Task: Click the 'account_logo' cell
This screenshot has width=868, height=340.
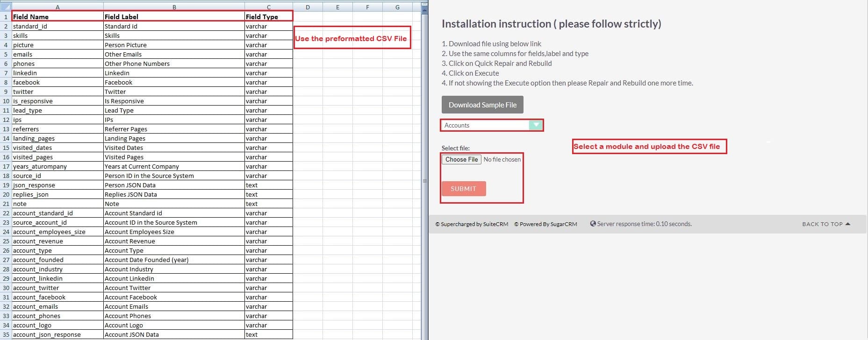Action: tap(57, 325)
